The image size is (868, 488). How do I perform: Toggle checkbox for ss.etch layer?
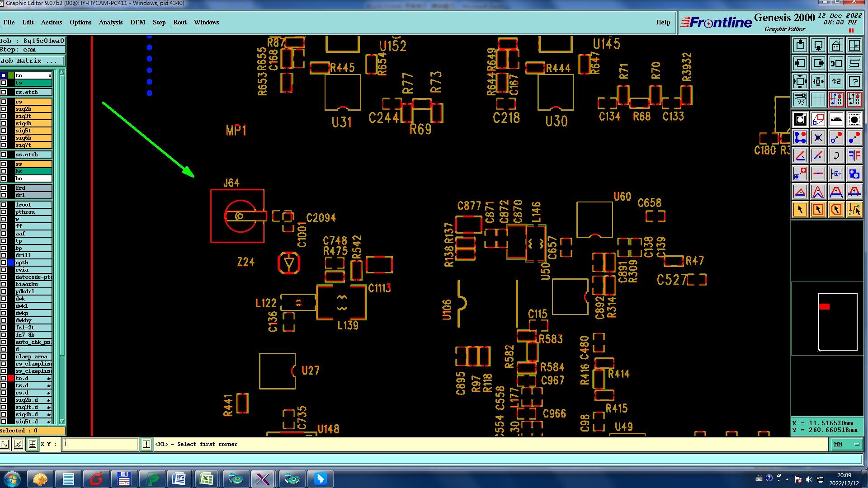pyautogui.click(x=4, y=155)
